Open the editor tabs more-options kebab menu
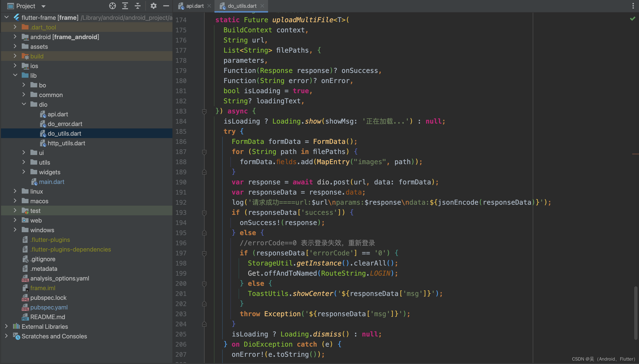 [x=633, y=6]
